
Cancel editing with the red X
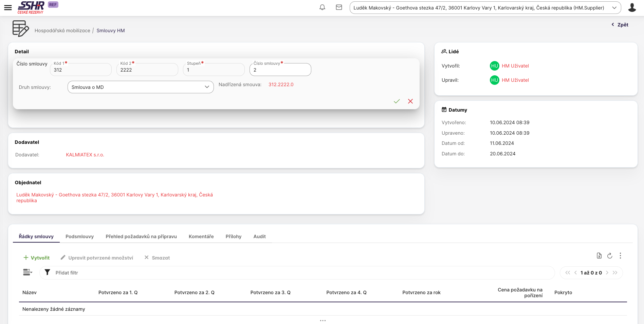click(x=410, y=101)
